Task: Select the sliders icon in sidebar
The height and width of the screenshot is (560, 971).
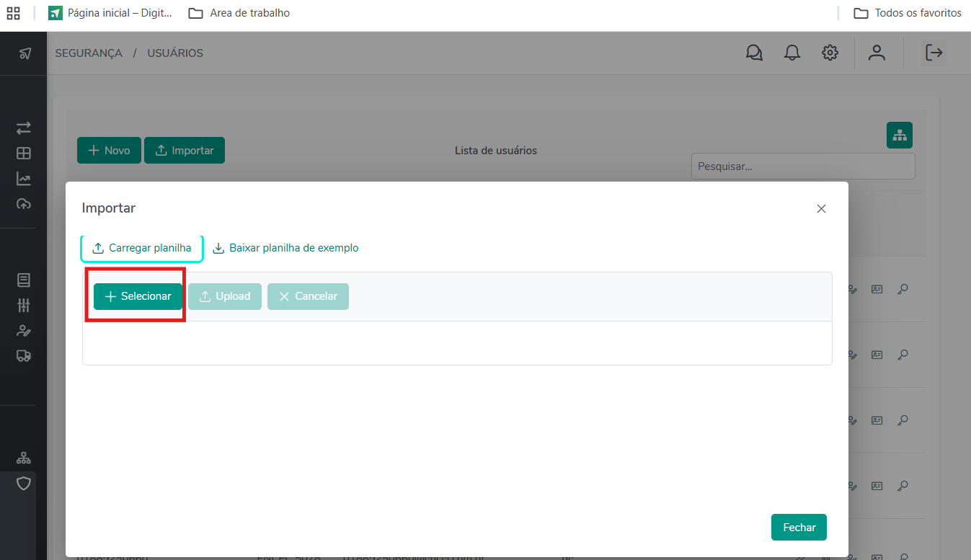Action: (24, 305)
